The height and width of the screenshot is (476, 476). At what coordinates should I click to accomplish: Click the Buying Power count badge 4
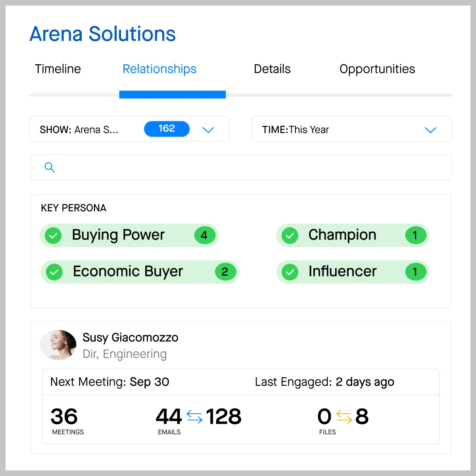pyautogui.click(x=205, y=235)
